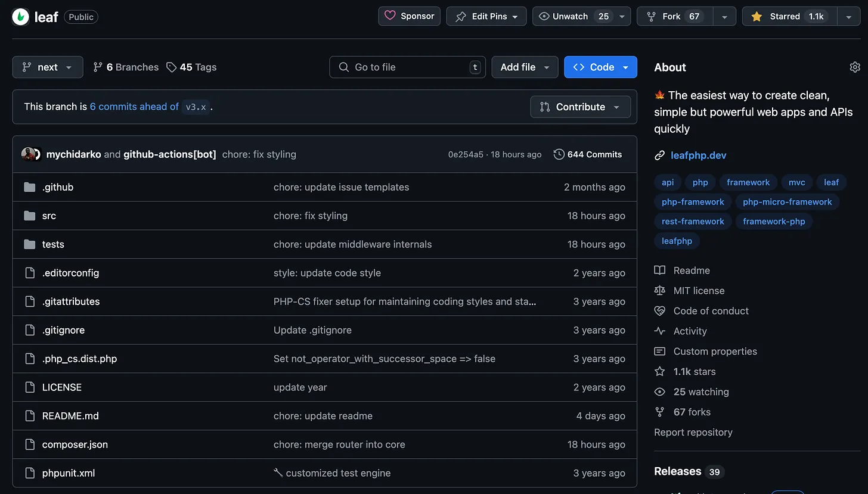The image size is (868, 494).
Task: Open the .gitattributes file
Action: (71, 302)
